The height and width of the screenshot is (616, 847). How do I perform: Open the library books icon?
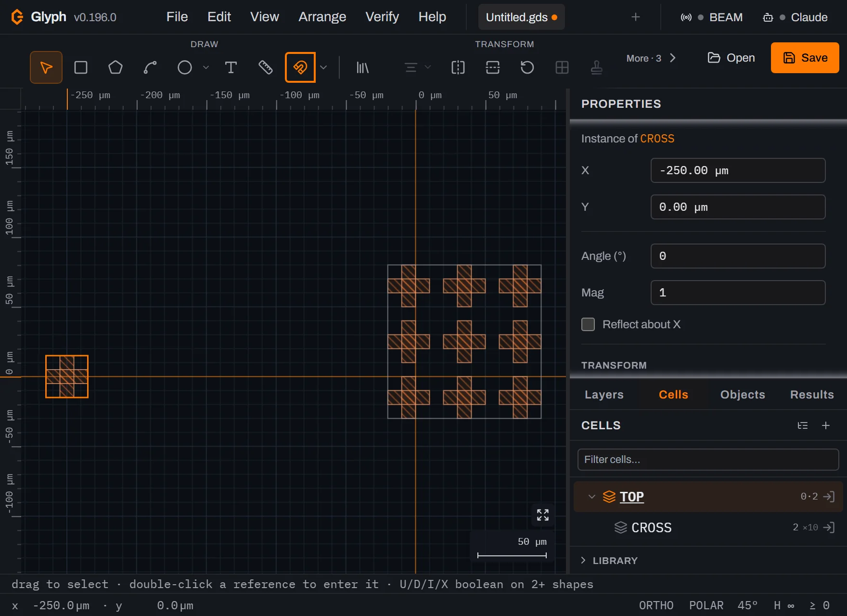click(362, 67)
